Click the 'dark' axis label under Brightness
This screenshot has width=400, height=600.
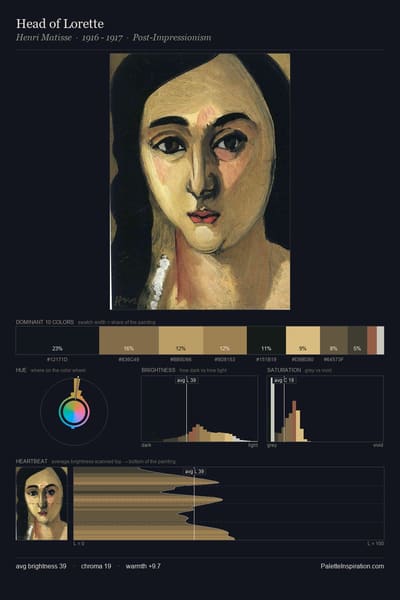pos(146,445)
